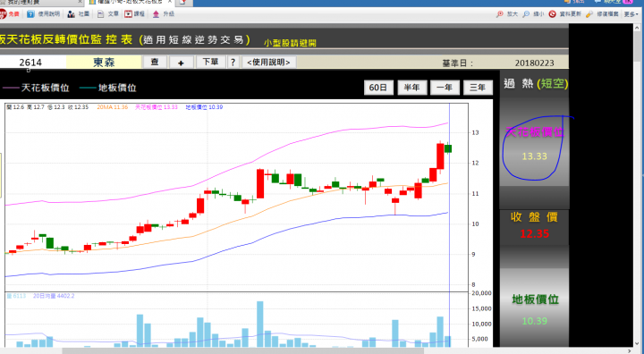The image size is (644, 354).
Task: Click the chat bubble icon in title bar
Action: click(597, 2)
